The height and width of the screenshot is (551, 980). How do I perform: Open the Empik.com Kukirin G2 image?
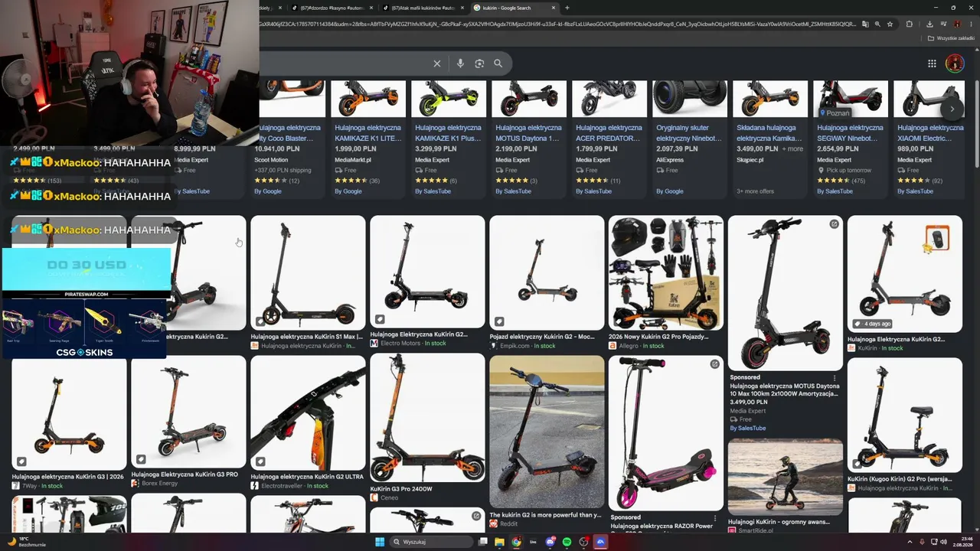pyautogui.click(x=547, y=272)
